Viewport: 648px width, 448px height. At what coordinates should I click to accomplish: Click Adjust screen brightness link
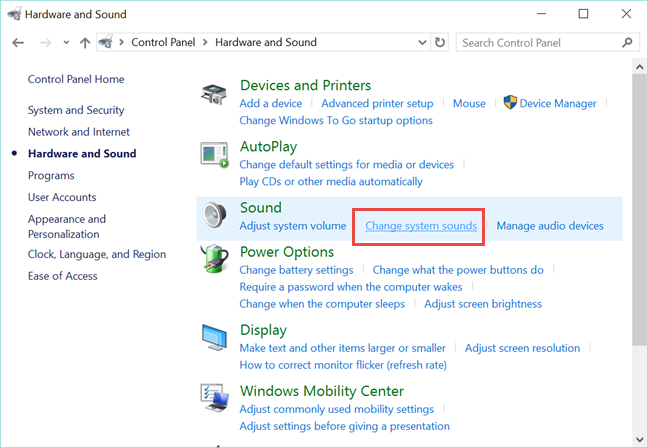[x=483, y=304]
